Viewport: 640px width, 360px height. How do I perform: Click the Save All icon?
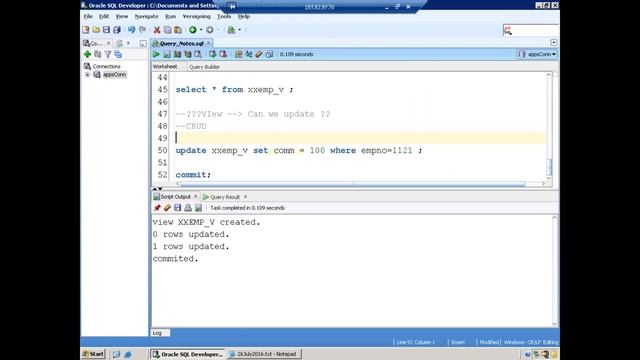click(117, 30)
